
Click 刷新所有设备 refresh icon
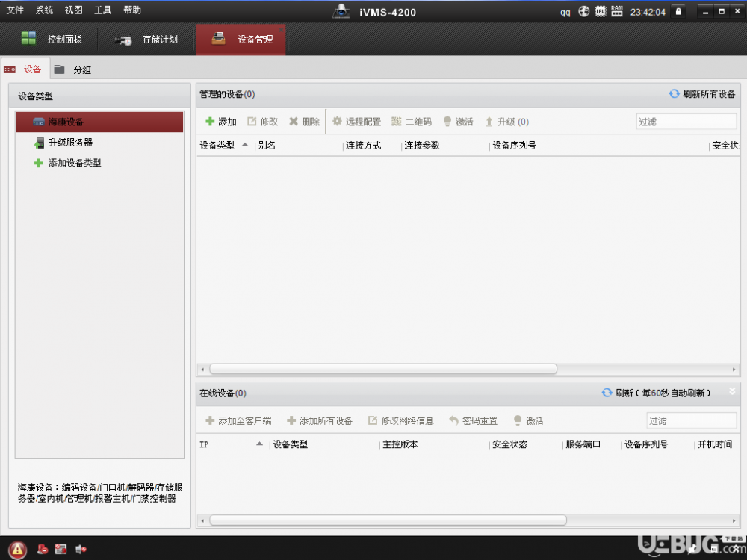coord(675,94)
